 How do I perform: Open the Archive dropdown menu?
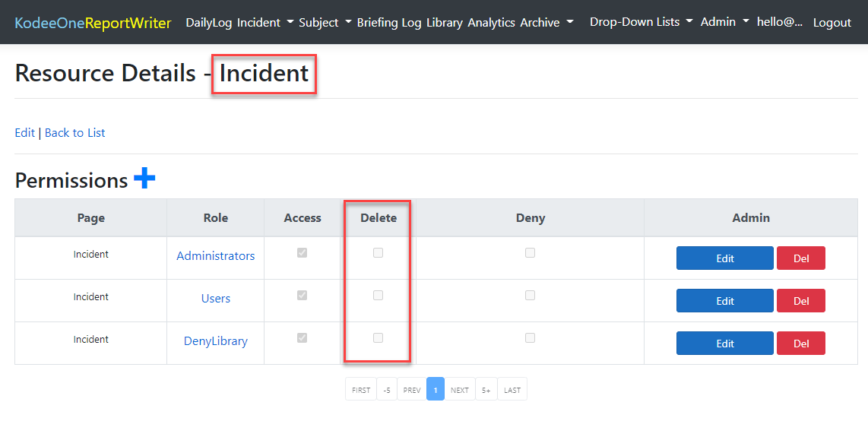click(546, 23)
